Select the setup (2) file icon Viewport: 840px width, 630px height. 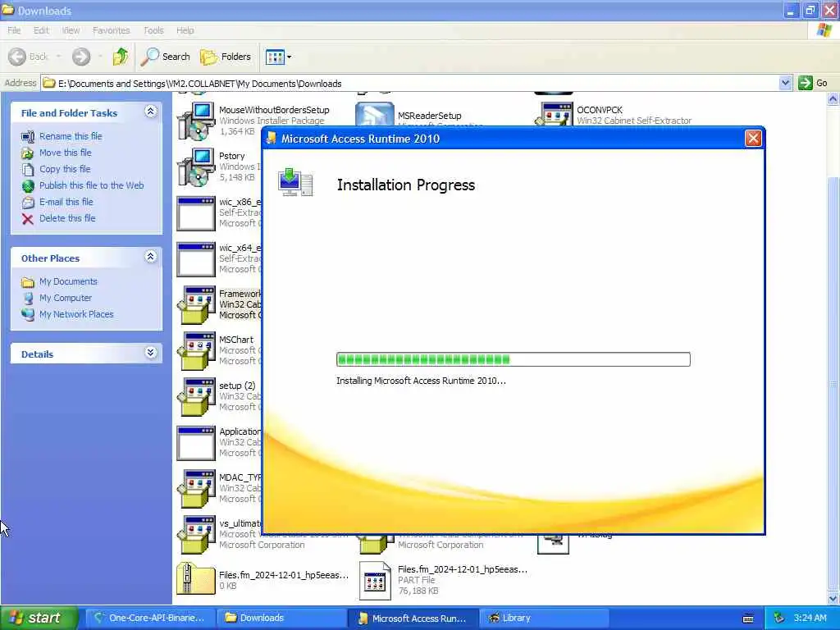pos(196,397)
